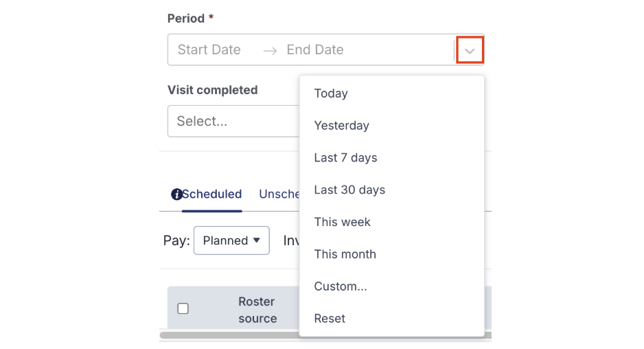
Task: Expand the Visit completed select box
Action: [x=233, y=122]
